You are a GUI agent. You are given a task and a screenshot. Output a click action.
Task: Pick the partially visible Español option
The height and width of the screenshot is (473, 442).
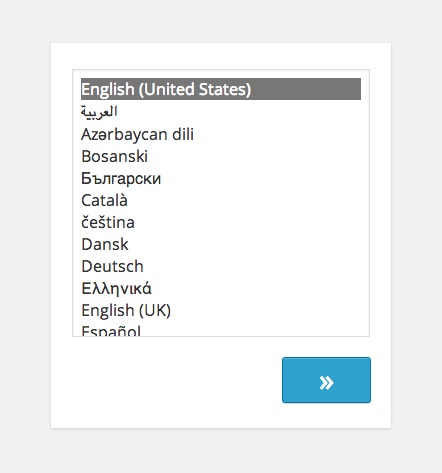pos(221,329)
